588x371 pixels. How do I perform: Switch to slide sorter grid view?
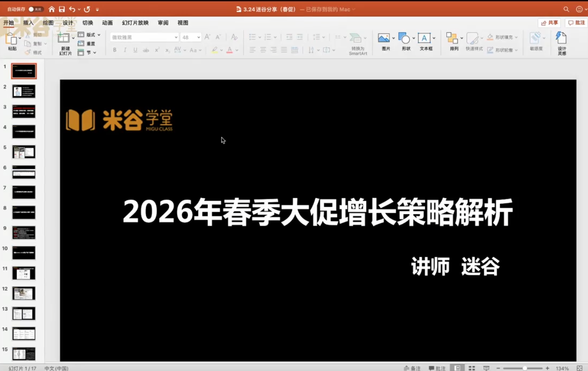click(471, 368)
